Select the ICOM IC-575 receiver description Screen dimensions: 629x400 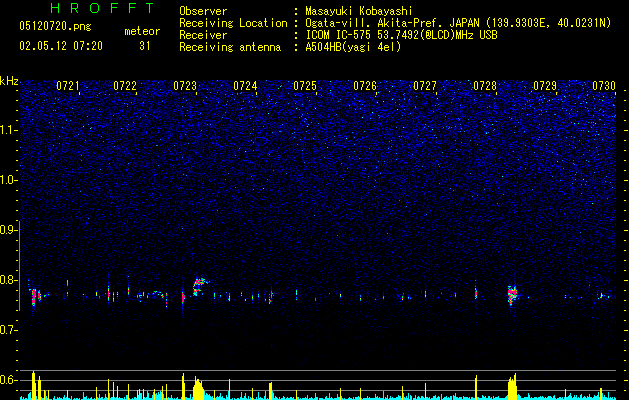pyautogui.click(x=401, y=35)
